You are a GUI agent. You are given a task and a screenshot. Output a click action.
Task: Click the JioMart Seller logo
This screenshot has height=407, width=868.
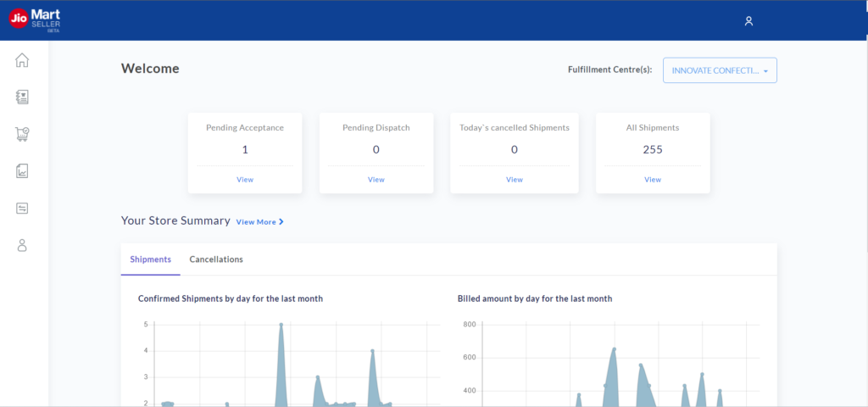[x=36, y=19]
